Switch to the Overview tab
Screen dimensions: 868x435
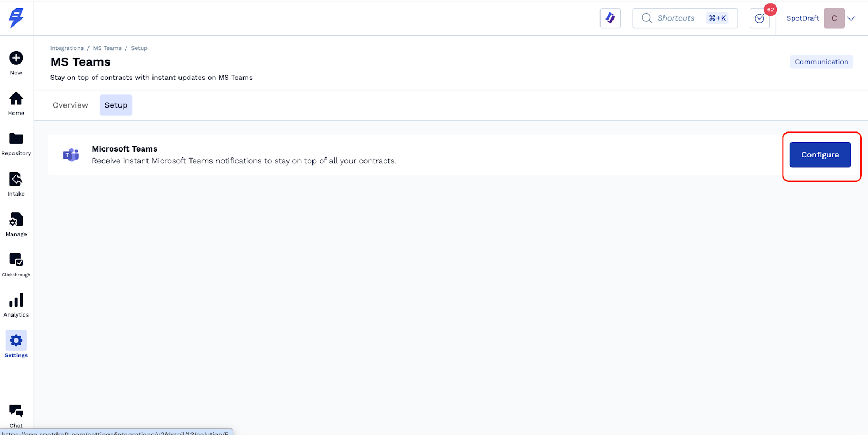click(71, 105)
